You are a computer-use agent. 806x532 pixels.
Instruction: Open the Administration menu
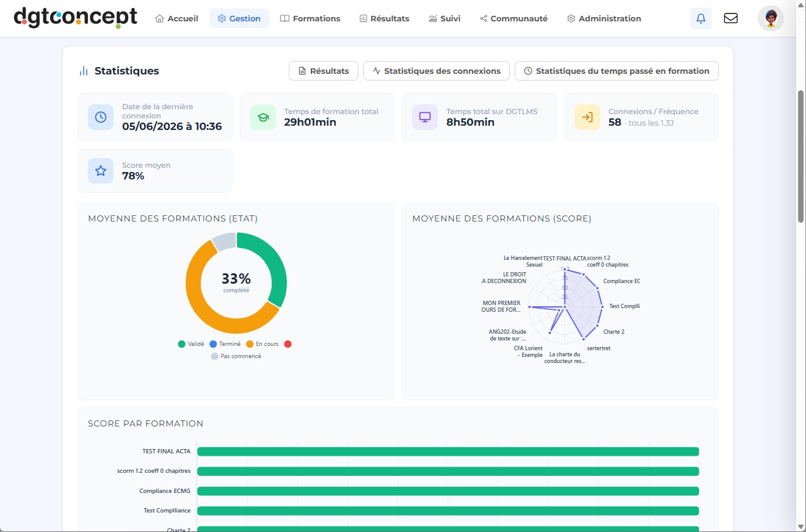pyautogui.click(x=604, y=18)
